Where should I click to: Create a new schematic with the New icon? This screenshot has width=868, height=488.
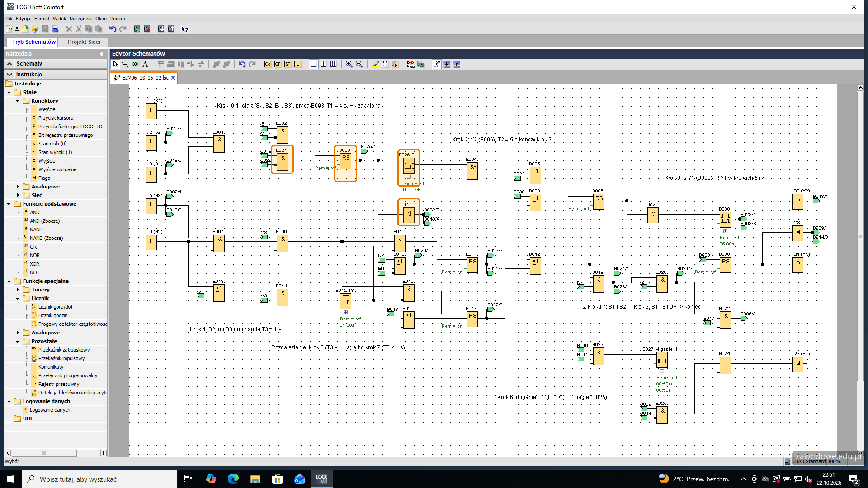click(9, 29)
